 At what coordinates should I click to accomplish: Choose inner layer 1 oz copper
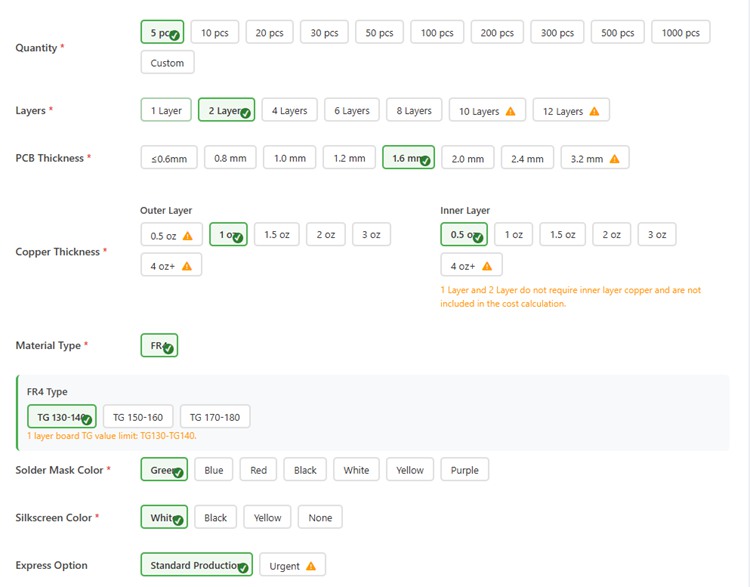(x=513, y=235)
